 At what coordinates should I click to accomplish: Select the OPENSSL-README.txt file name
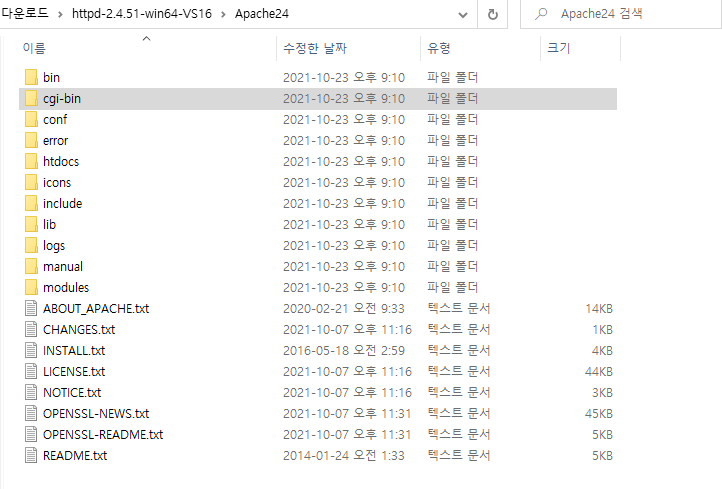pyautogui.click(x=103, y=435)
